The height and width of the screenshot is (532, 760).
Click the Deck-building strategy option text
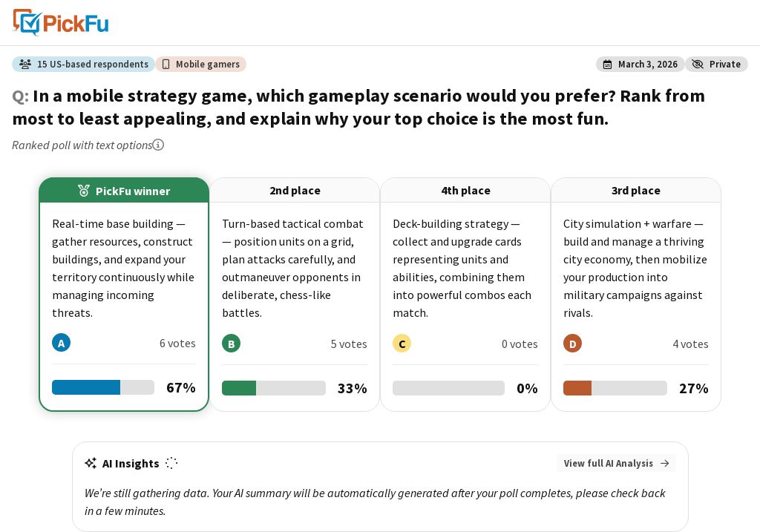point(462,268)
